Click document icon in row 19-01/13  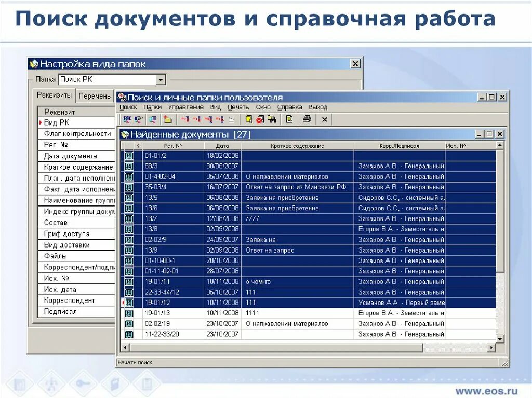[129, 313]
